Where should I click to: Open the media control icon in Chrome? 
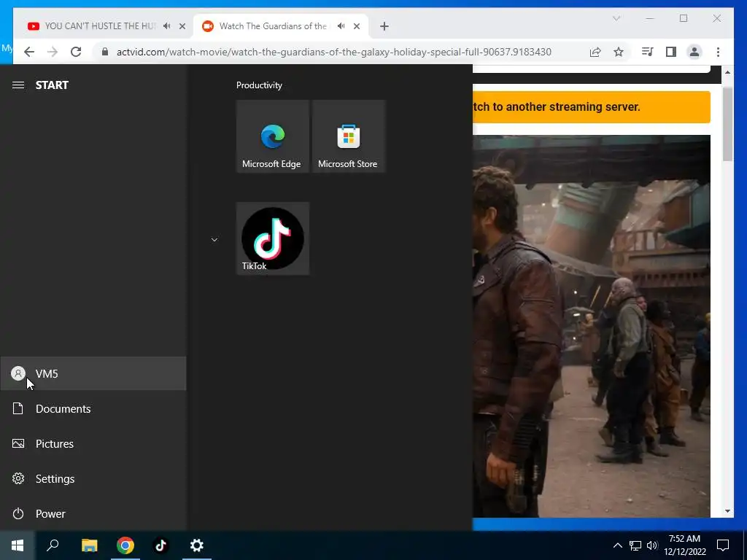point(648,52)
